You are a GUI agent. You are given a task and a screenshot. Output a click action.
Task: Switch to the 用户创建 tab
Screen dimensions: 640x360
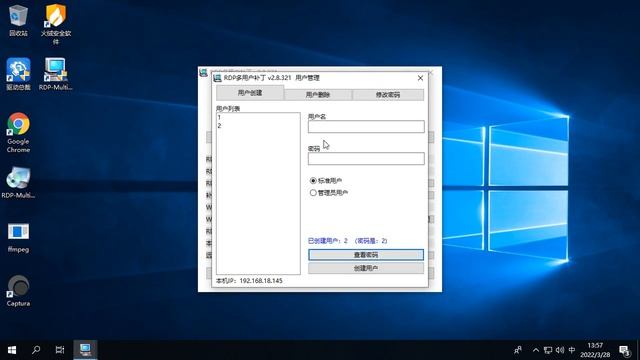click(x=250, y=93)
